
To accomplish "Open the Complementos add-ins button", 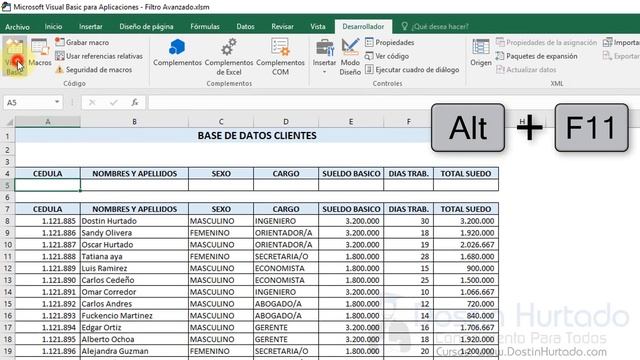I will (x=177, y=52).
